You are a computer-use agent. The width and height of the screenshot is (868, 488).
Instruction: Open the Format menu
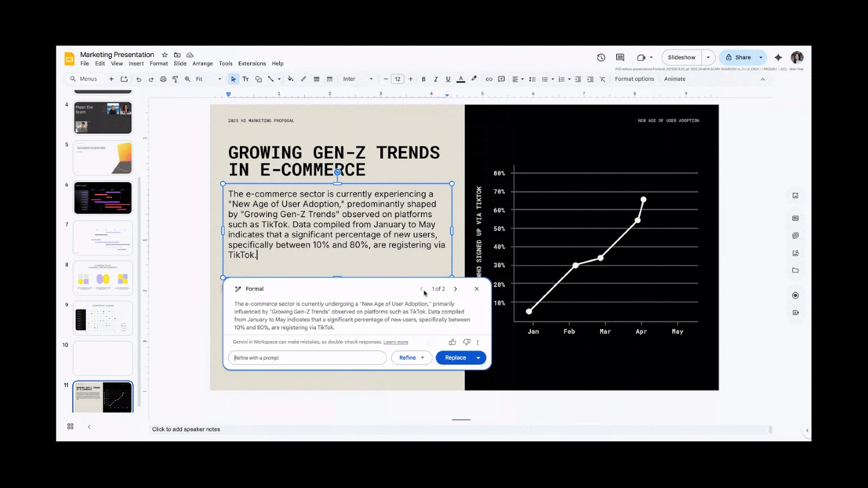click(x=159, y=63)
